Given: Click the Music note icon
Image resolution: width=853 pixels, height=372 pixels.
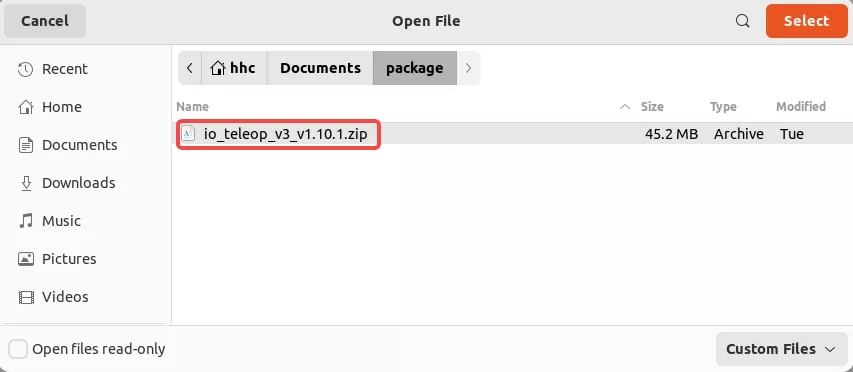Looking at the screenshot, I should point(26,221).
